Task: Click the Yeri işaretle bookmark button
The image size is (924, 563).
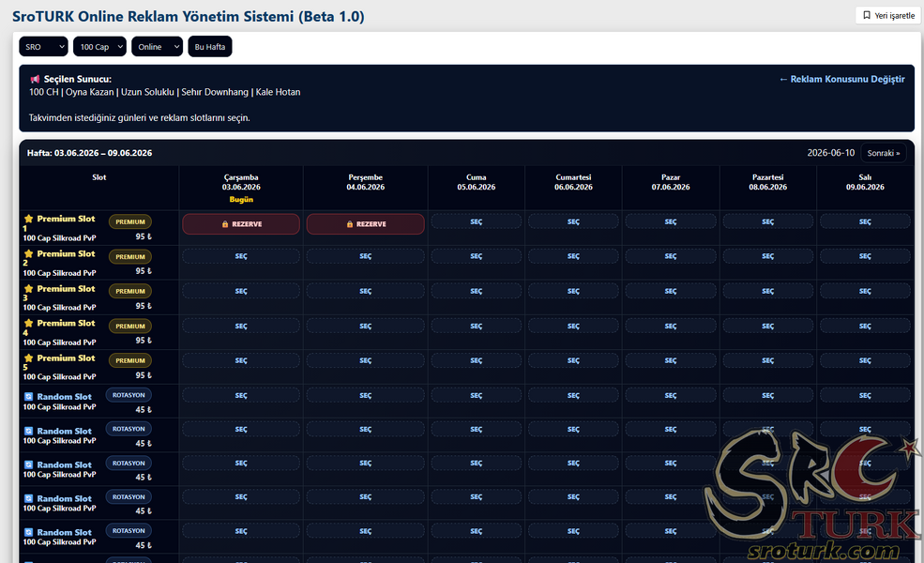Action: [x=888, y=15]
